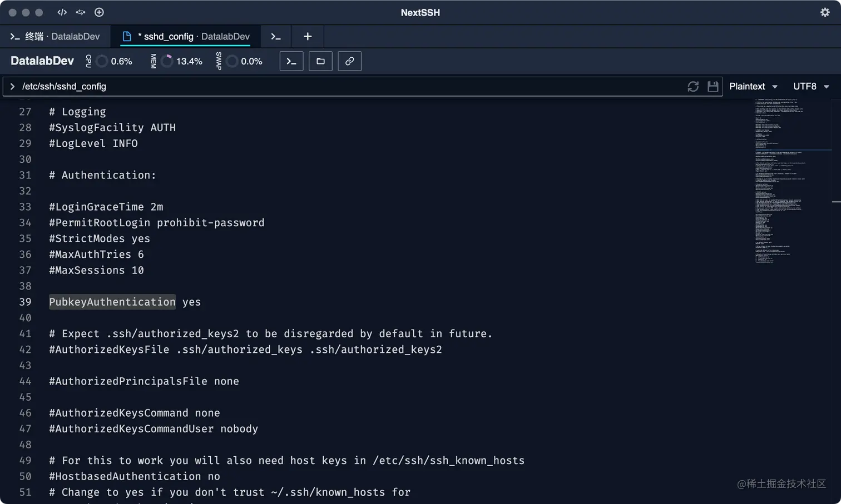Open a terminal with the toolbar prompt button
The image size is (841, 504).
[291, 61]
